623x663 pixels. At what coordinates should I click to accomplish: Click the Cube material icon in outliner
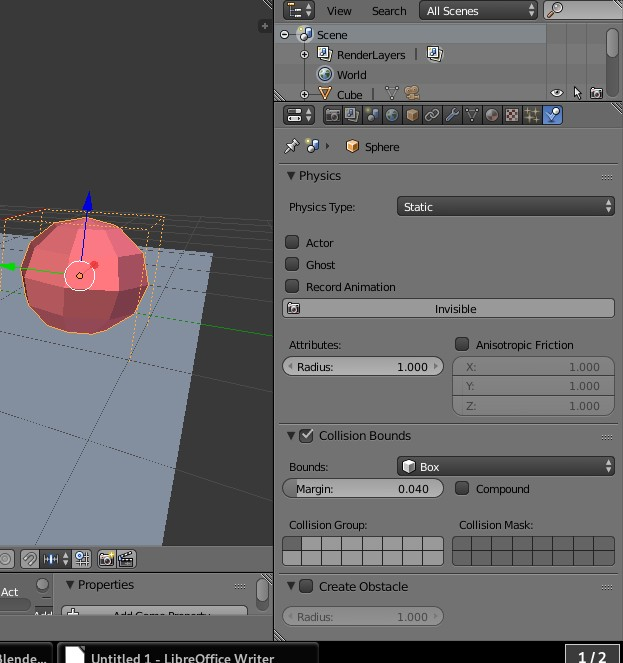(x=412, y=93)
